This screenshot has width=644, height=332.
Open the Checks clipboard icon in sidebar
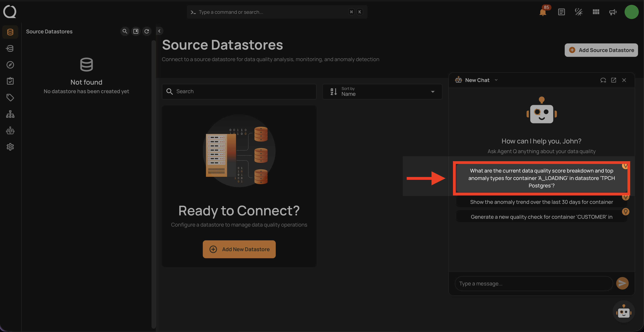pyautogui.click(x=10, y=81)
